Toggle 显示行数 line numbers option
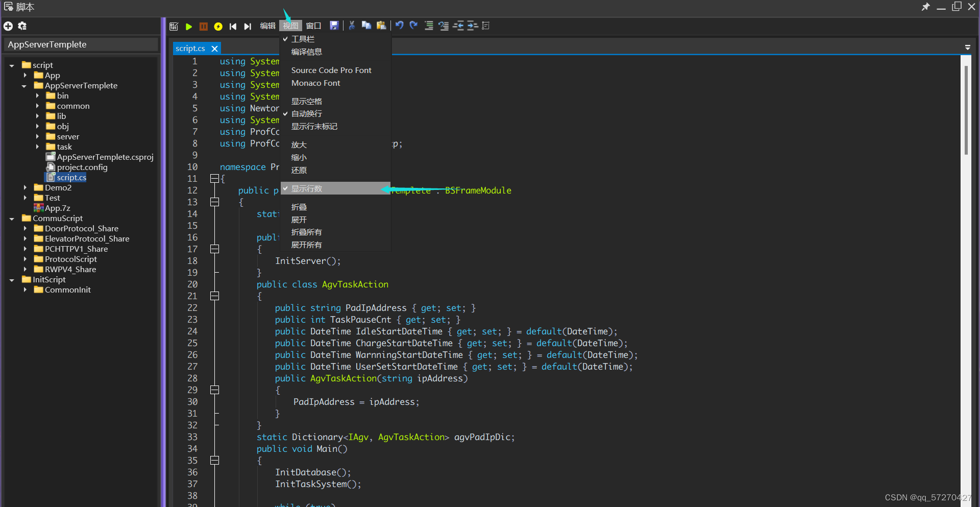This screenshot has width=980, height=507. [x=336, y=188]
